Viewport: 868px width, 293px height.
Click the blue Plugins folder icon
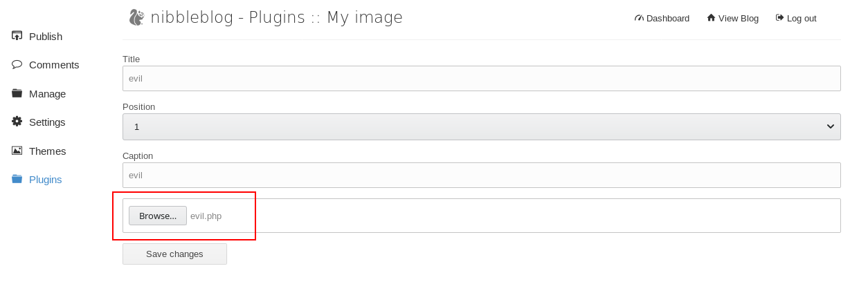tap(17, 179)
